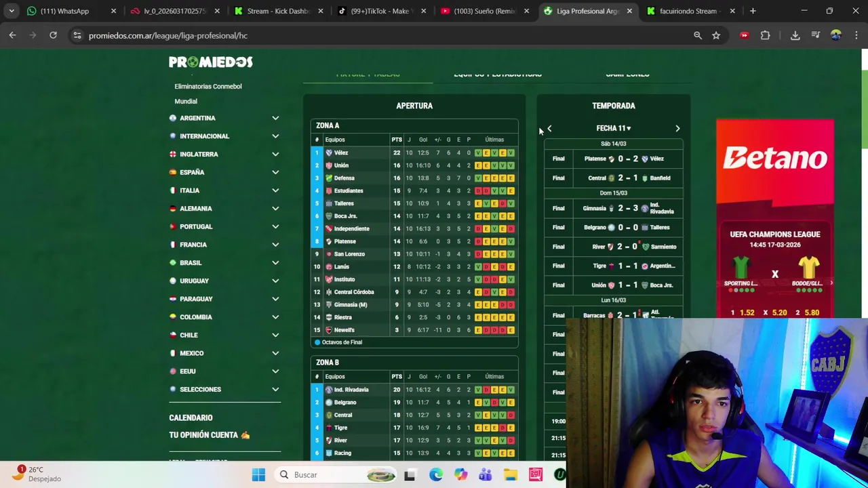Screen dimensions: 868x488
Task: Open a new browser tab
Action: click(753, 11)
